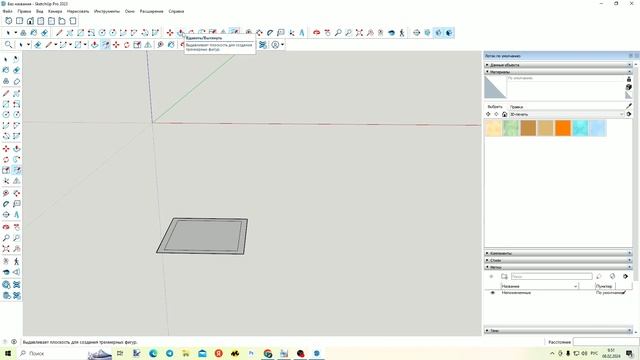The height and width of the screenshot is (360, 640).
Task: Choose the orange material swatch
Action: click(x=563, y=128)
